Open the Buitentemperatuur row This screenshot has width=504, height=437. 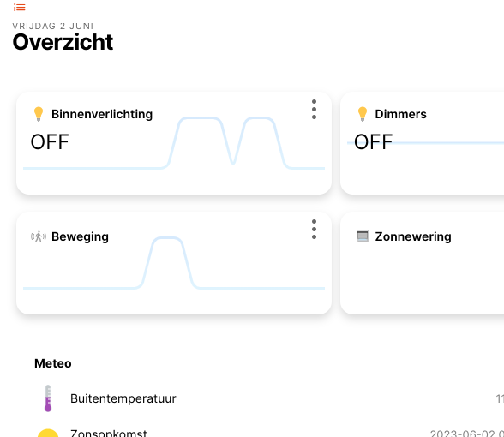pyautogui.click(x=262, y=398)
